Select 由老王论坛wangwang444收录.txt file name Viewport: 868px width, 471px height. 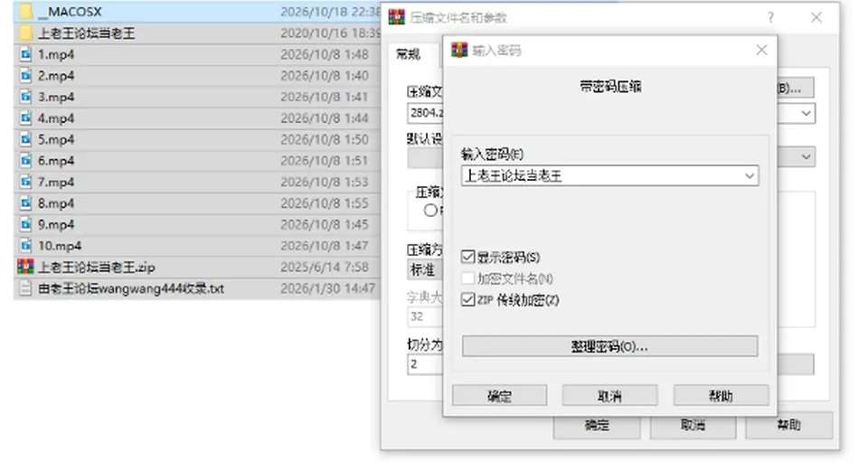(131, 287)
